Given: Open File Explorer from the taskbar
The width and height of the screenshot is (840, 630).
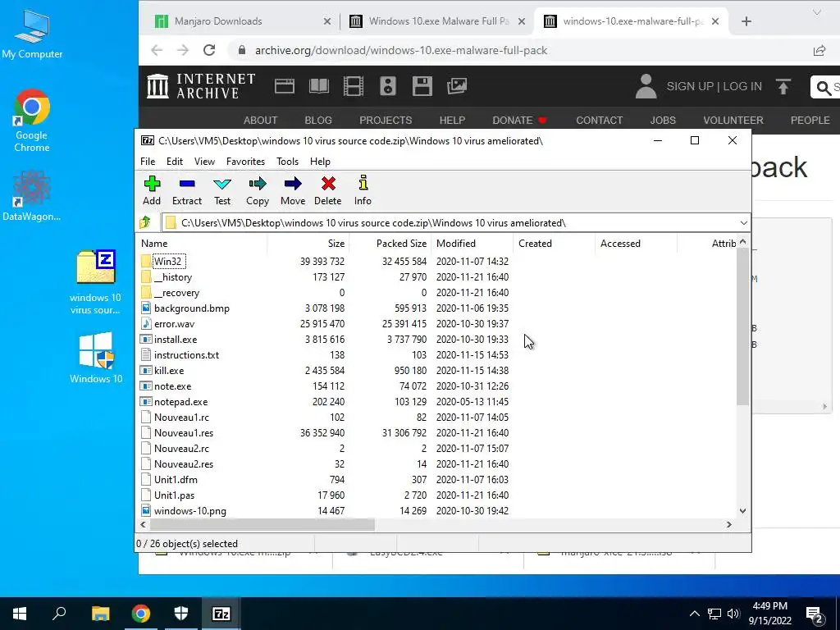Looking at the screenshot, I should coord(100,614).
